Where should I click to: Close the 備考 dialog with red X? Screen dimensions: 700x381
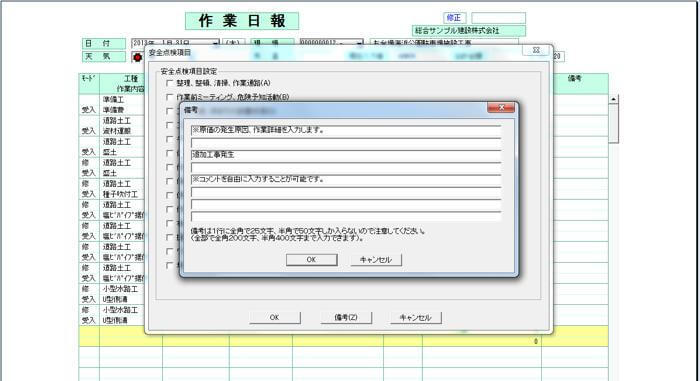[x=501, y=108]
